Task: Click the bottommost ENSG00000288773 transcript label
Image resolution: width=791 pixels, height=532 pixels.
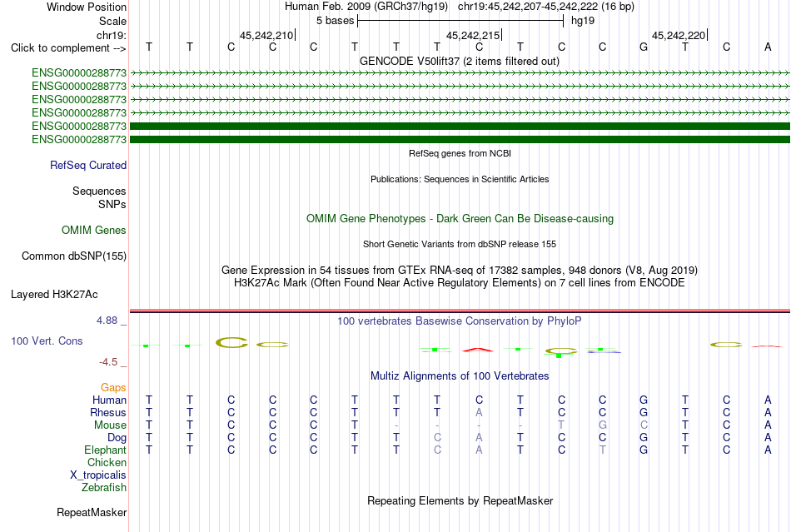Action: pyautogui.click(x=79, y=139)
